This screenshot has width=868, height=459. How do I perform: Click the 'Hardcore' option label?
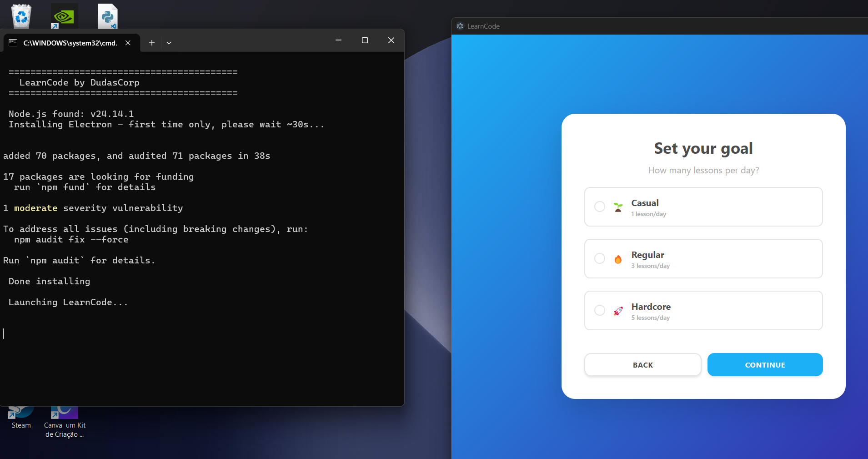pos(651,307)
